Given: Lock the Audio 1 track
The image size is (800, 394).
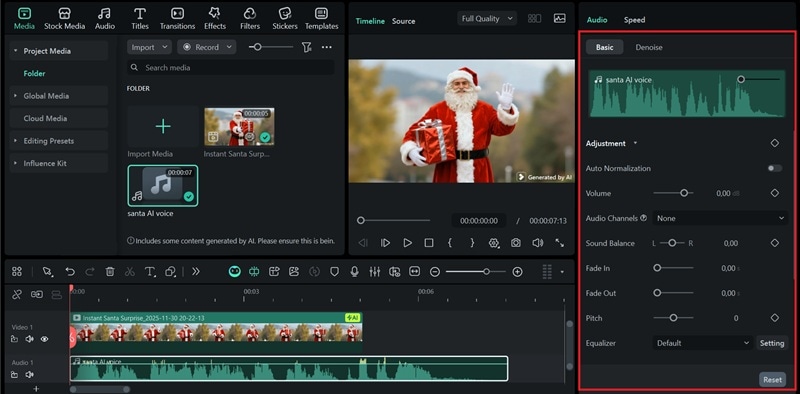Looking at the screenshot, I should coord(14,375).
